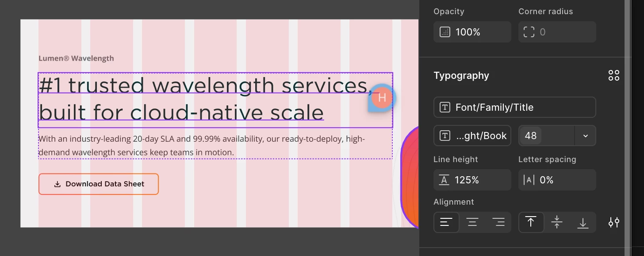Align text center horizontally
The image size is (644, 256).
pyautogui.click(x=472, y=222)
